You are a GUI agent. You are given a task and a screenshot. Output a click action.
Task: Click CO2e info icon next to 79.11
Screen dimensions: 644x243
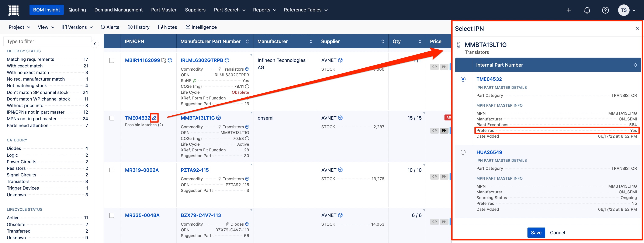pyautogui.click(x=247, y=87)
